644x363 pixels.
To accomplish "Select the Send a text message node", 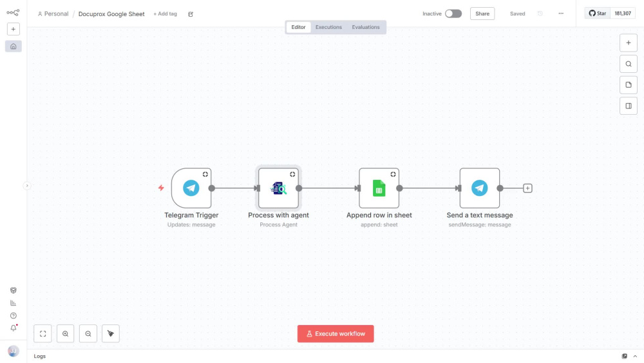I will [480, 188].
